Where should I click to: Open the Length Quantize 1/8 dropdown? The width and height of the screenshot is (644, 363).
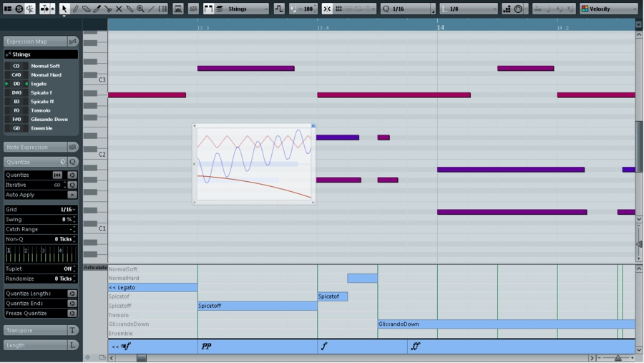(x=469, y=9)
